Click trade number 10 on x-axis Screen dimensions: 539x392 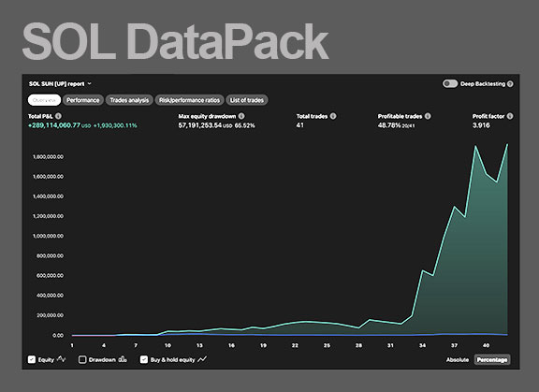click(x=168, y=345)
